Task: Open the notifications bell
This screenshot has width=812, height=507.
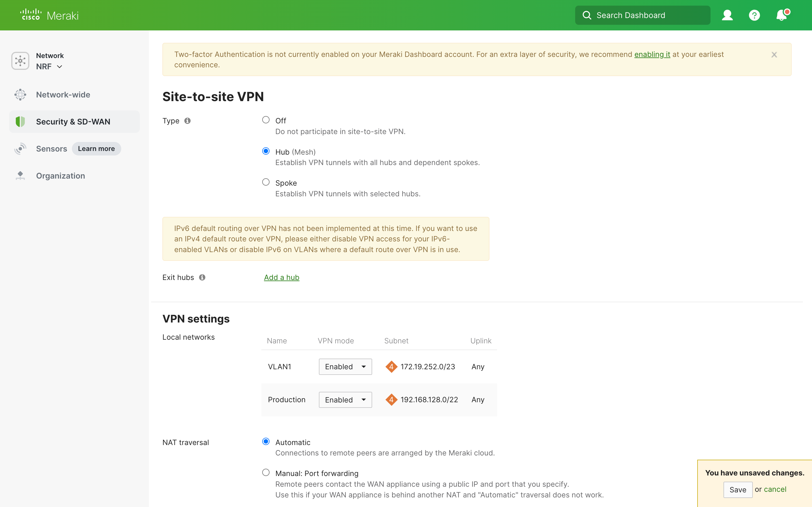Action: pyautogui.click(x=782, y=15)
